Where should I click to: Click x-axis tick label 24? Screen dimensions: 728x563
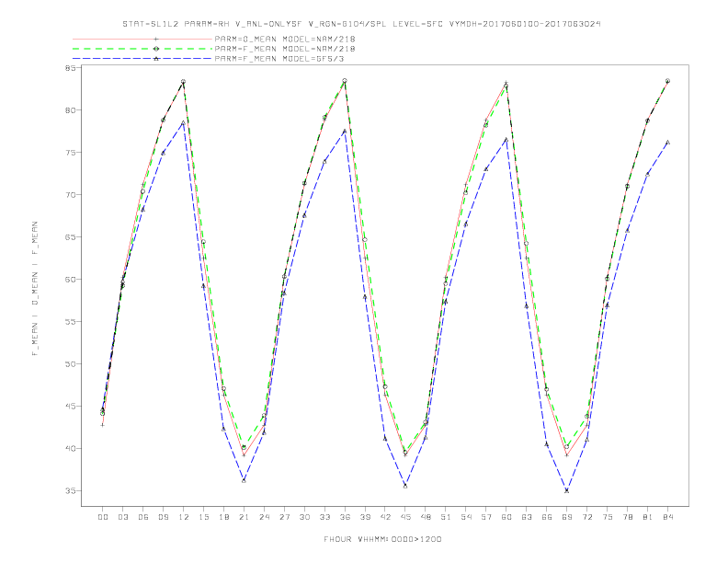(264, 517)
